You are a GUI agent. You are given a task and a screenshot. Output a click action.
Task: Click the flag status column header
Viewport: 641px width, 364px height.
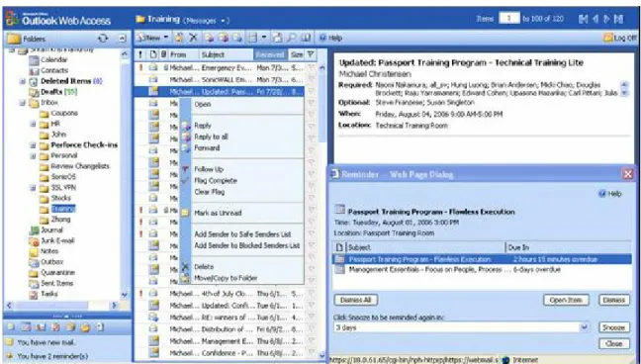[x=311, y=54]
